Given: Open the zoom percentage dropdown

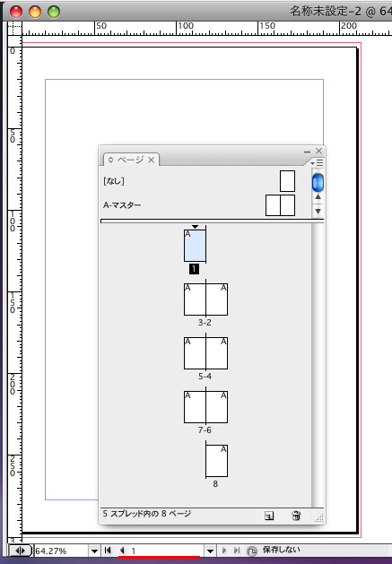Looking at the screenshot, I should point(94,551).
